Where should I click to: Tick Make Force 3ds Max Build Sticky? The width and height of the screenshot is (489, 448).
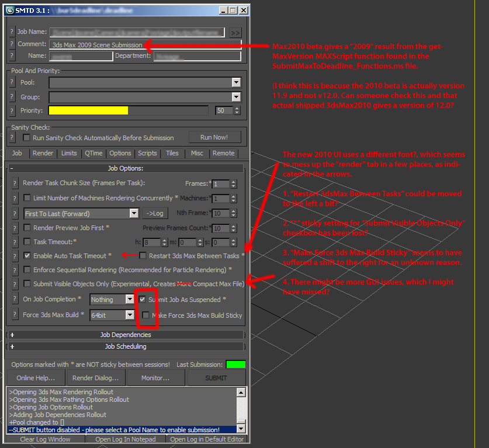[x=145, y=315]
